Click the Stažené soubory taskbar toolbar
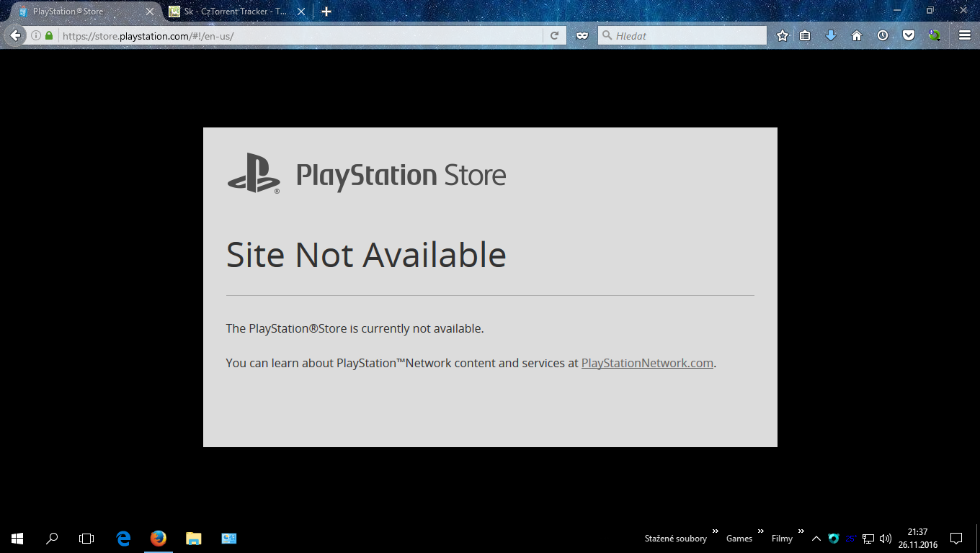Image resolution: width=980 pixels, height=553 pixels. (675, 539)
